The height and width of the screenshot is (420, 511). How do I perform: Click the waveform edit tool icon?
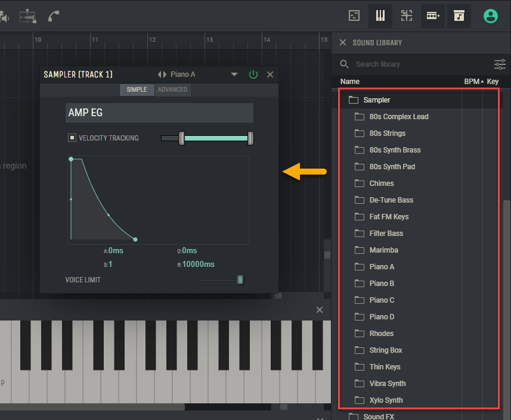(27, 16)
